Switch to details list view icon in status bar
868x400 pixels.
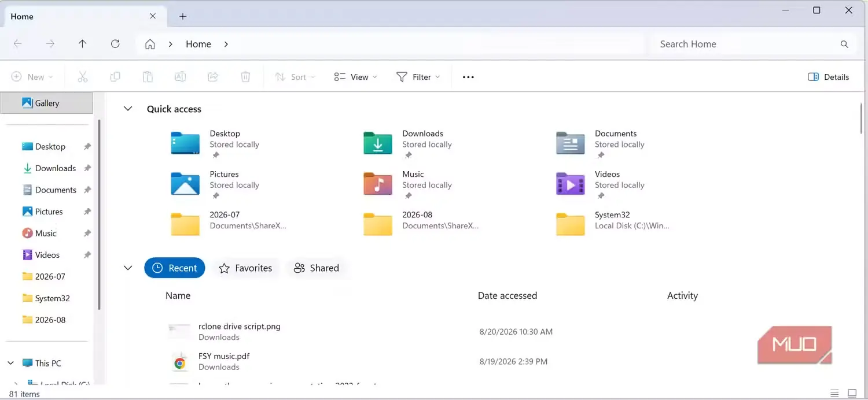[834, 393]
